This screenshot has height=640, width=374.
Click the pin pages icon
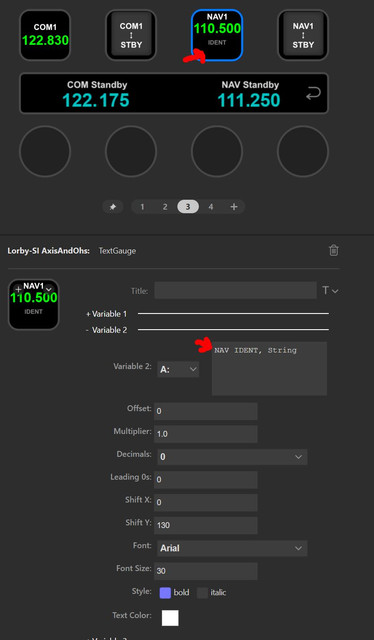[113, 207]
